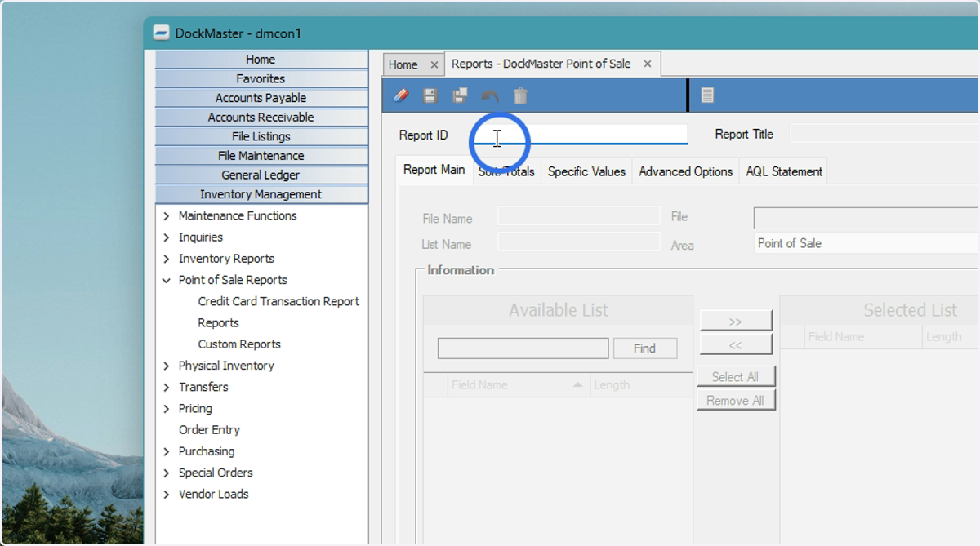This screenshot has height=546, width=980.
Task: Click the DockMaster app icon in title bar
Action: [162, 33]
